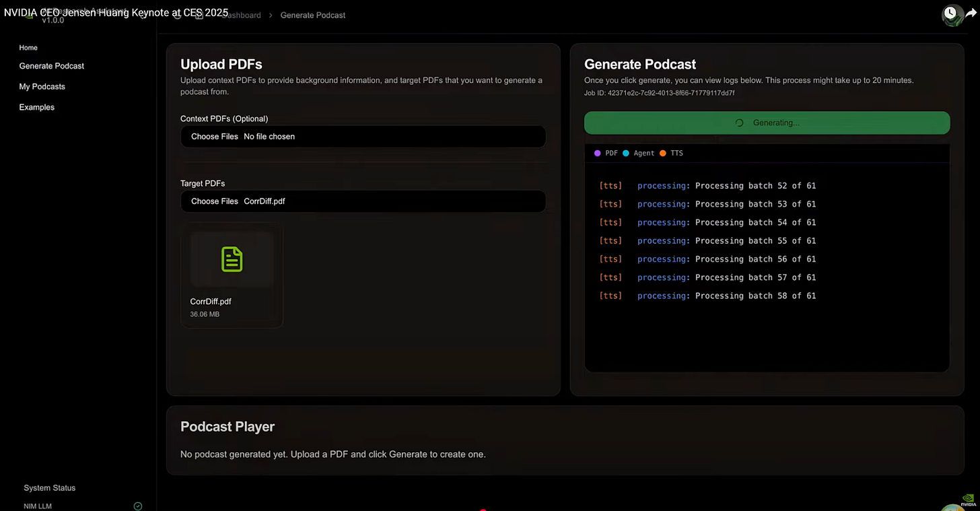Click the YouTube Watch Later clock icon
980x511 pixels.
(x=950, y=13)
